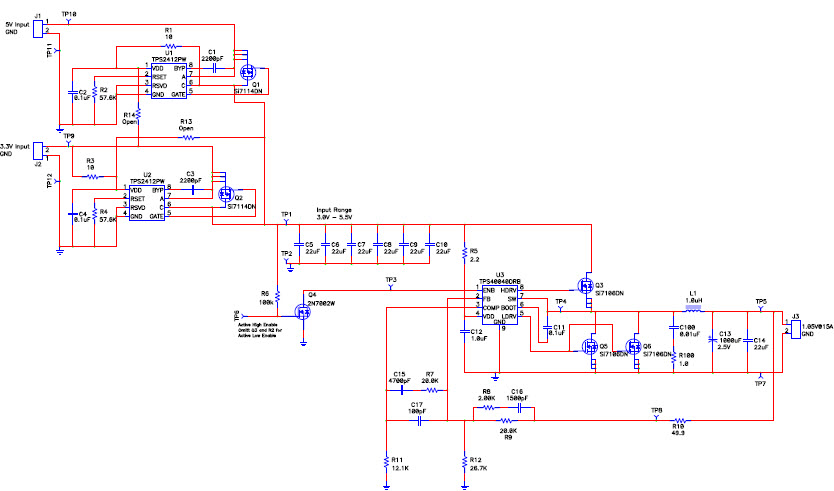The image size is (834, 491).
Task: Click the J1 5V input connector
Action: click(x=38, y=25)
